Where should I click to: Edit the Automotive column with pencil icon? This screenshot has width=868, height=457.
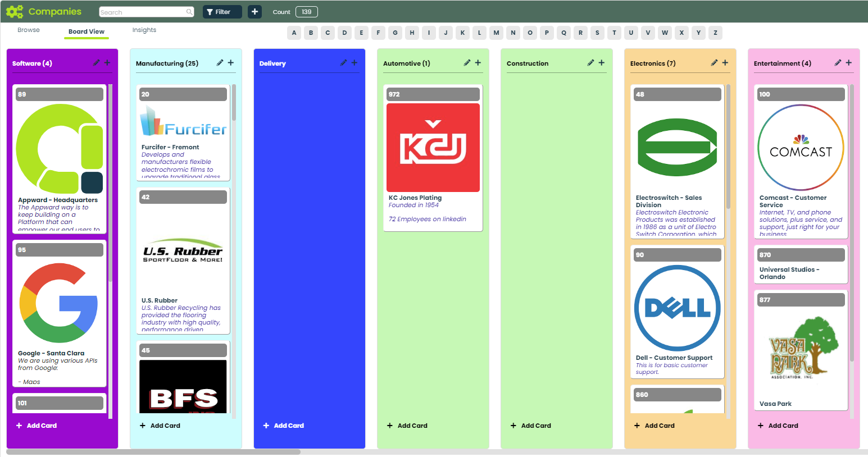pos(467,63)
